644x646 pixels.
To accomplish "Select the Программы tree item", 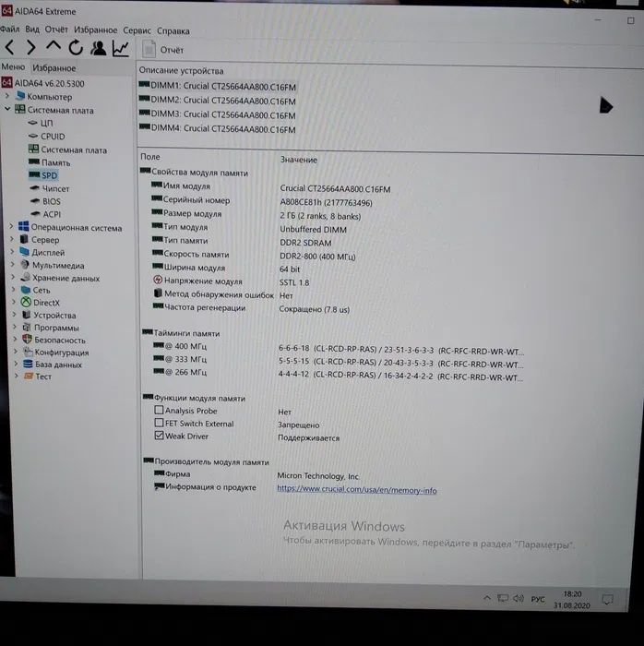I will point(56,328).
